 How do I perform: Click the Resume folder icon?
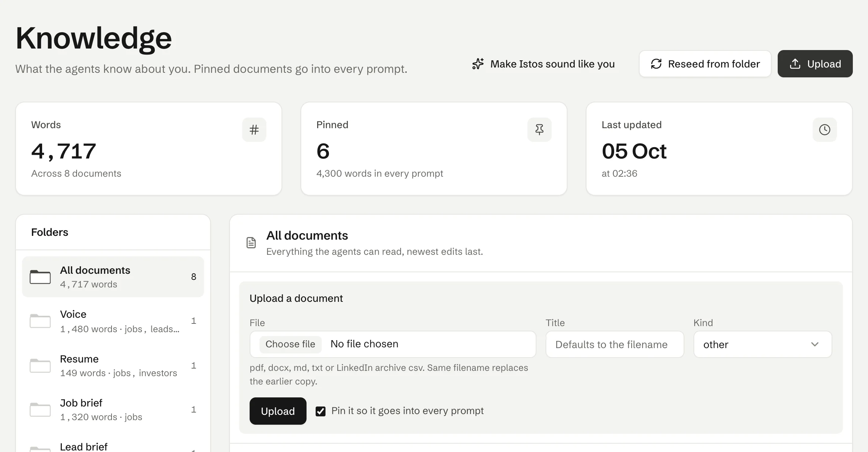tap(40, 366)
